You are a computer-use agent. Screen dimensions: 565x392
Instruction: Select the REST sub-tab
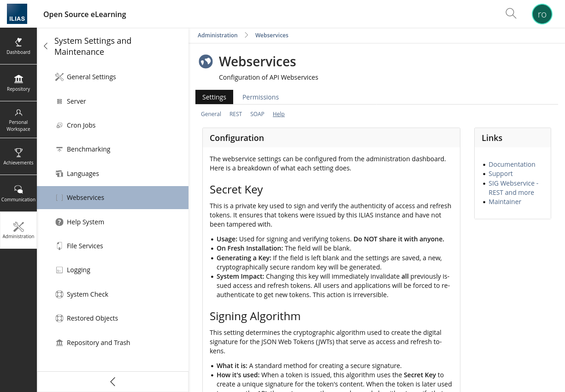[235, 114]
